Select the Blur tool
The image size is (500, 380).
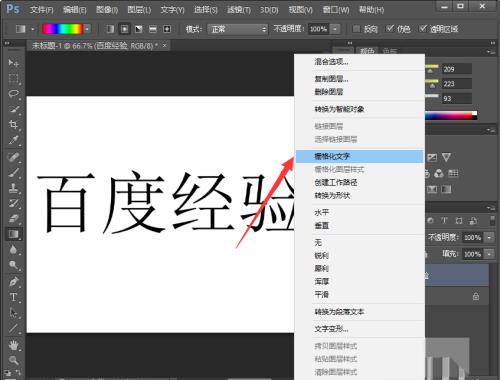[13, 250]
